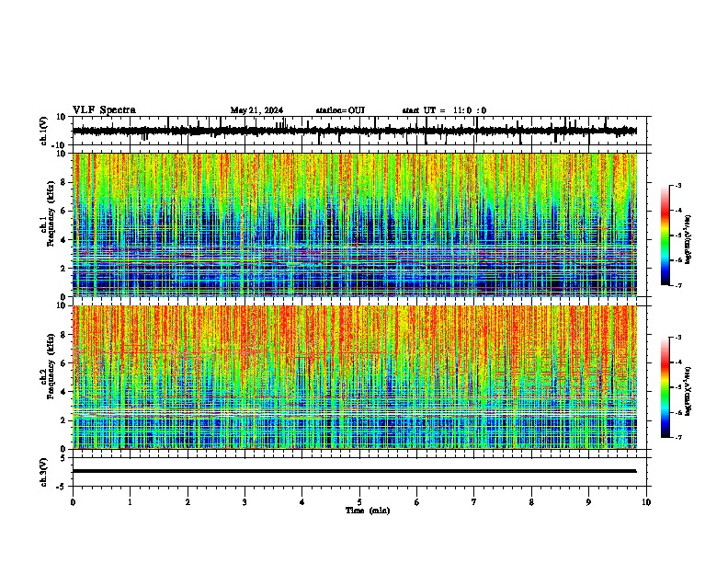Click the "5" label on ch.3(V) axis
Screen dimensions: 728x563
64,458
